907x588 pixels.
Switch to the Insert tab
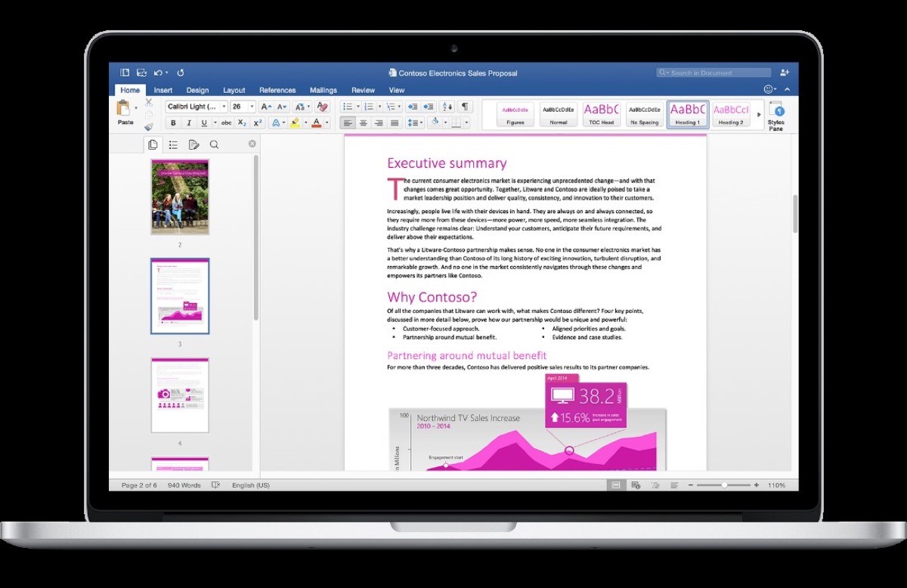point(163,90)
